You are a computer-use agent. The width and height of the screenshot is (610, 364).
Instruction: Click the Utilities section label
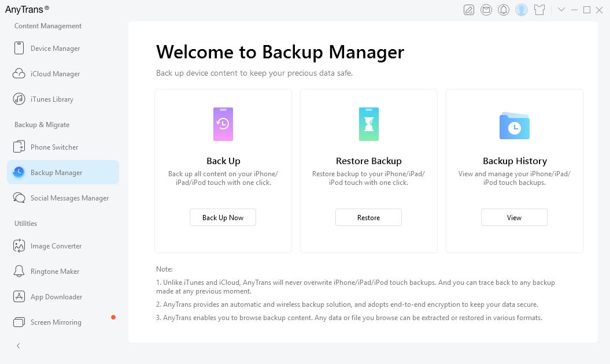tap(25, 224)
